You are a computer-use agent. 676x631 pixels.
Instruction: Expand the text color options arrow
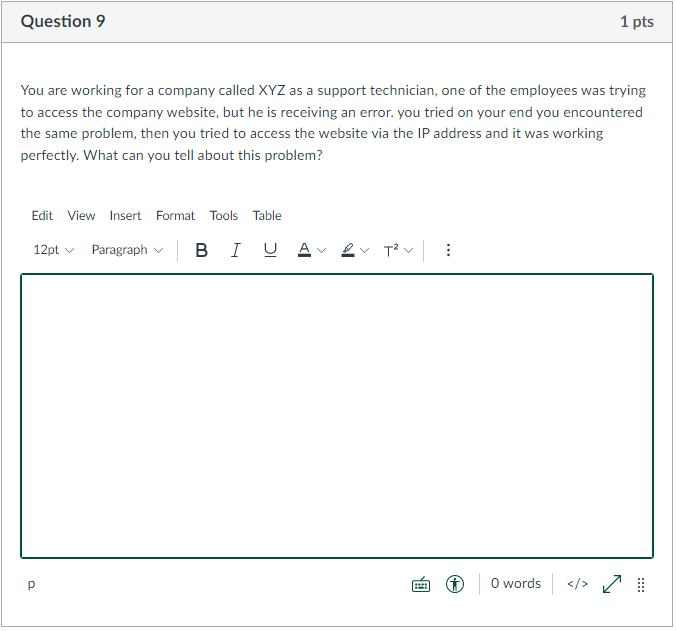coord(322,250)
